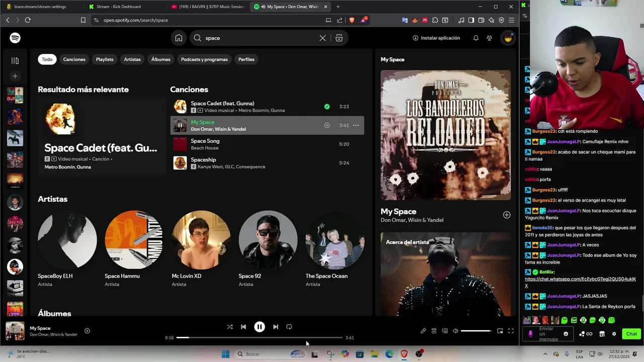644x362 pixels.
Task: Toggle repeat mode
Action: click(289, 327)
